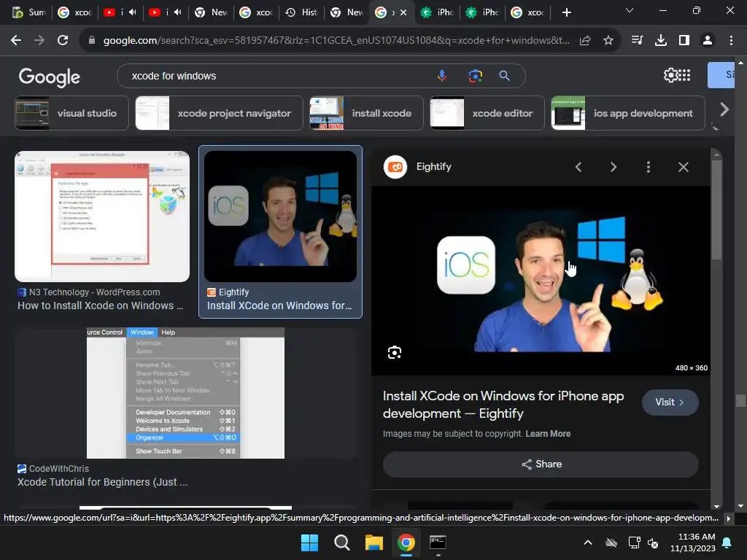
Task: Open the CodeWithChris Xcode menu thumbnail
Action: tap(185, 393)
